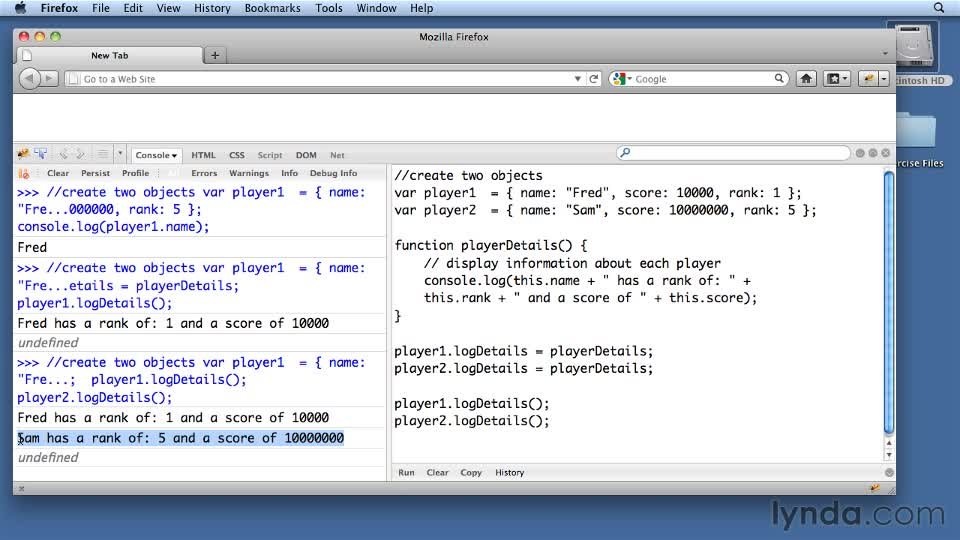Image resolution: width=960 pixels, height=540 pixels.
Task: Select the "Sam has a rank of: 5" log line
Action: pyautogui.click(x=181, y=438)
